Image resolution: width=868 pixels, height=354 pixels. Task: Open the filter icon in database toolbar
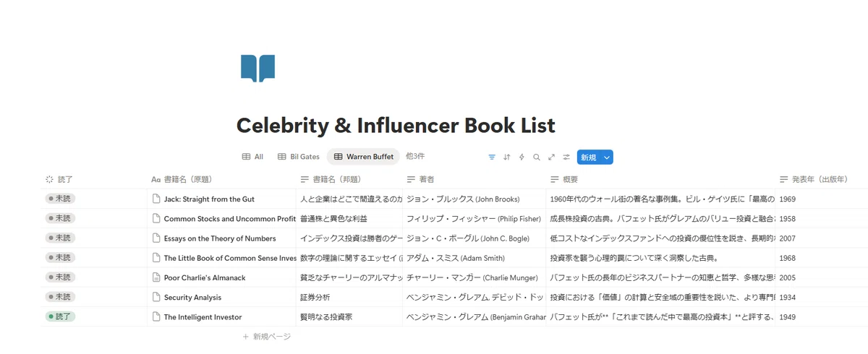point(492,157)
